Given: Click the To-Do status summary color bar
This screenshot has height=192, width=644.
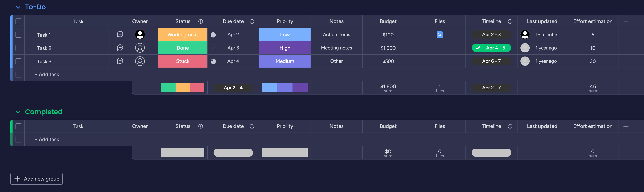Looking at the screenshot, I should coord(183,88).
